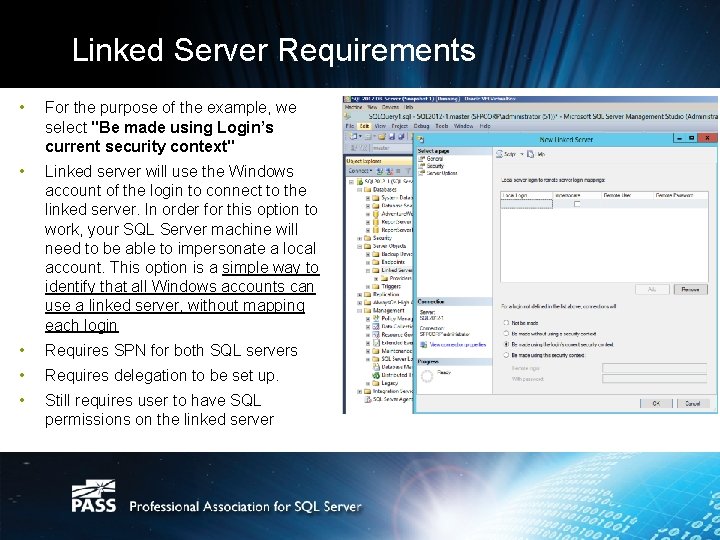Open the Edit menu in SSMS
The width and height of the screenshot is (720, 540).
pyautogui.click(x=364, y=126)
